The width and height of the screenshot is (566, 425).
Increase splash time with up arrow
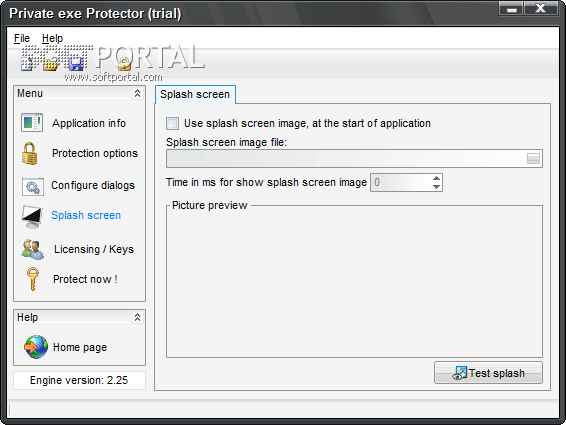coord(436,178)
